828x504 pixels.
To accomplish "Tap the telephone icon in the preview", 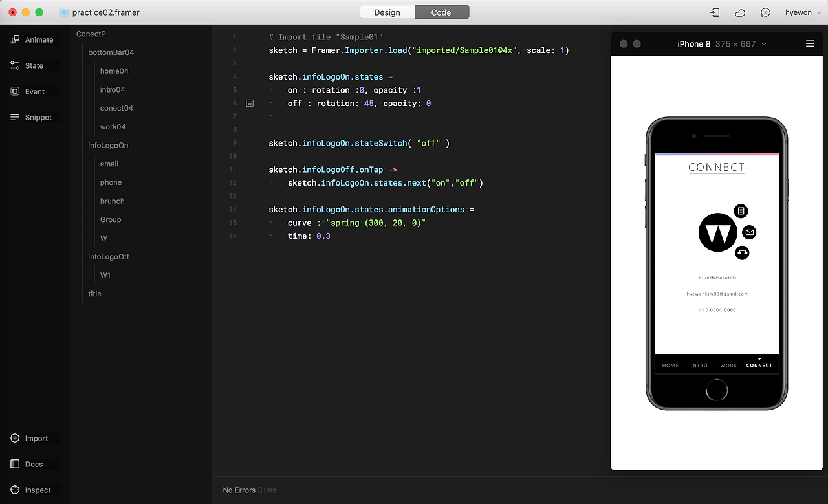I will tap(742, 253).
